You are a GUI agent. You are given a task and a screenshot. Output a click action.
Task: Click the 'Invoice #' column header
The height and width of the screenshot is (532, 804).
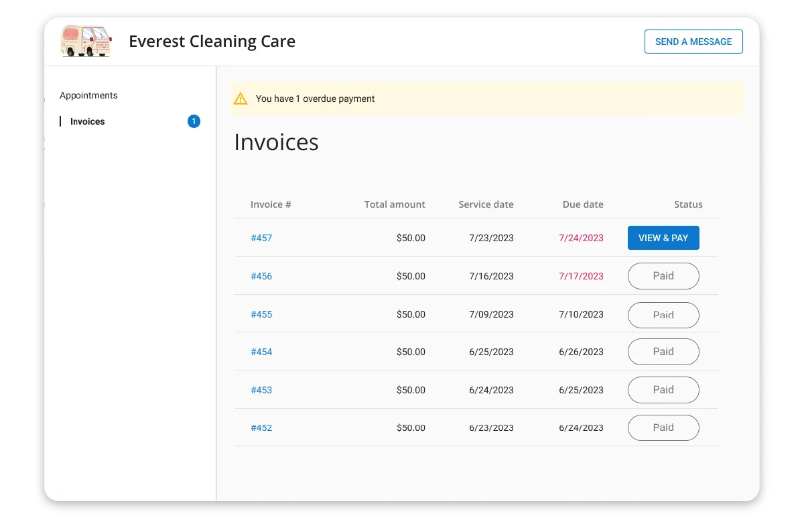point(271,204)
